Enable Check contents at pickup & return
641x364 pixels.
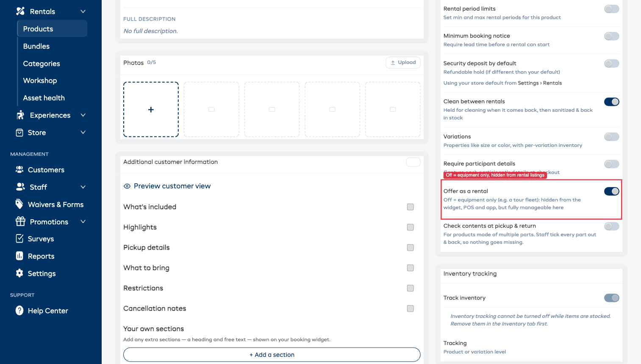[611, 226]
